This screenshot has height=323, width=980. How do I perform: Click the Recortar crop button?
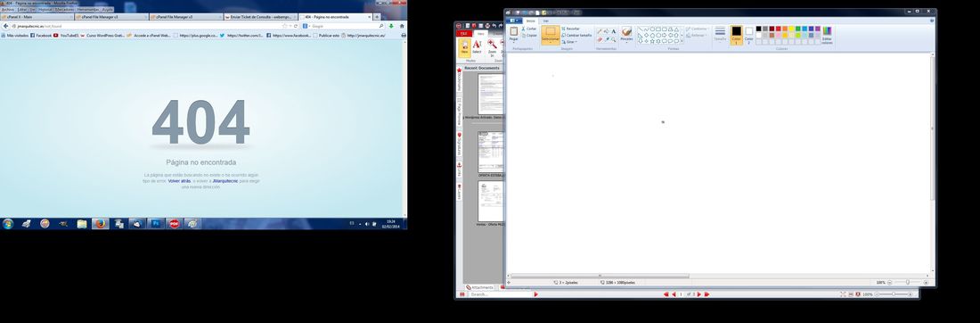[x=570, y=29]
